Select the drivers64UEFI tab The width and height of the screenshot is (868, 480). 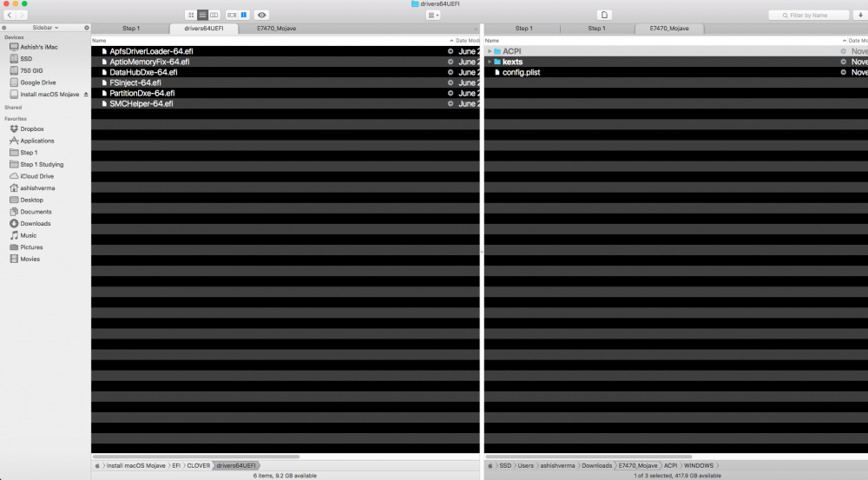[x=204, y=29]
